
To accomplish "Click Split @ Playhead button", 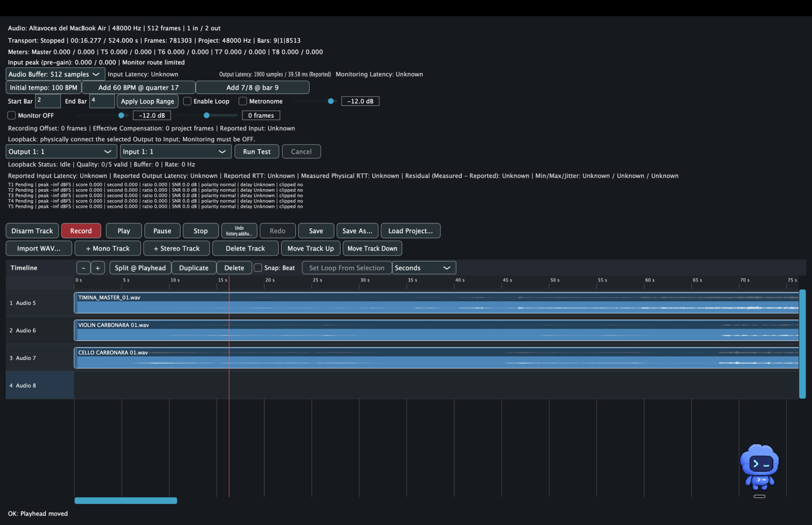I will (x=140, y=268).
